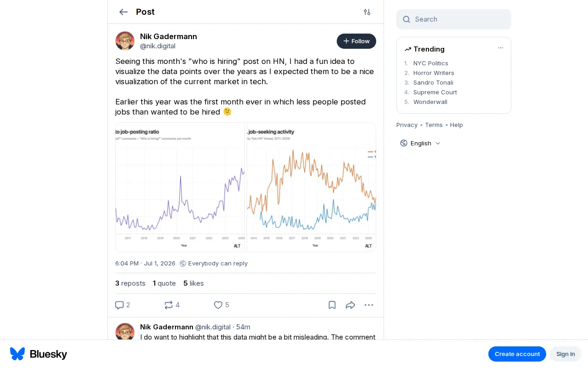Go back using the arrow icon
The width and height of the screenshot is (588, 368).
pos(123,12)
